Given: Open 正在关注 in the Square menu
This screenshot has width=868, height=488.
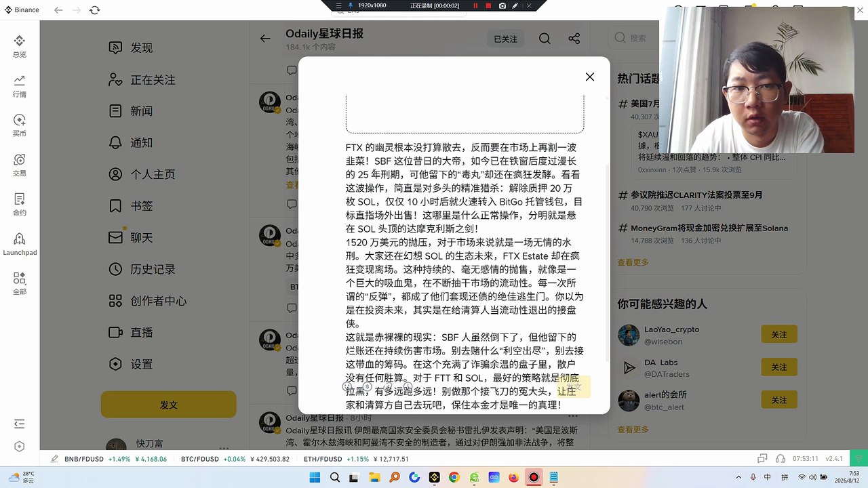Looking at the screenshot, I should pyautogui.click(x=142, y=79).
